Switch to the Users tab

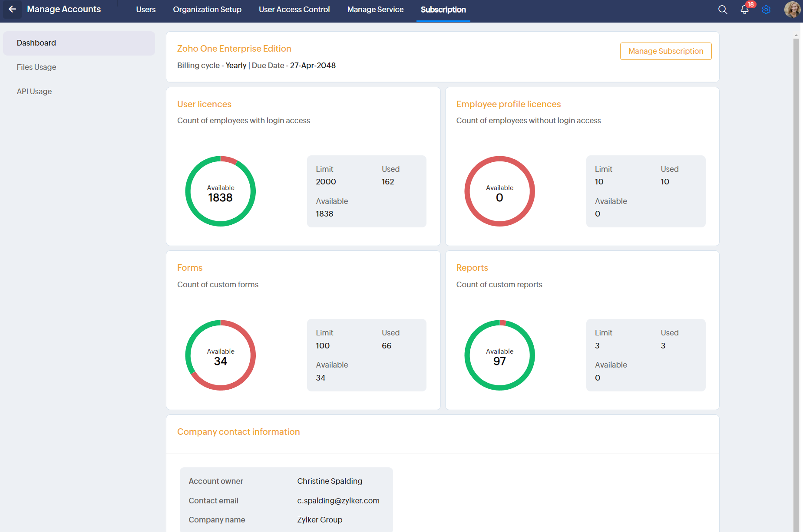145,10
